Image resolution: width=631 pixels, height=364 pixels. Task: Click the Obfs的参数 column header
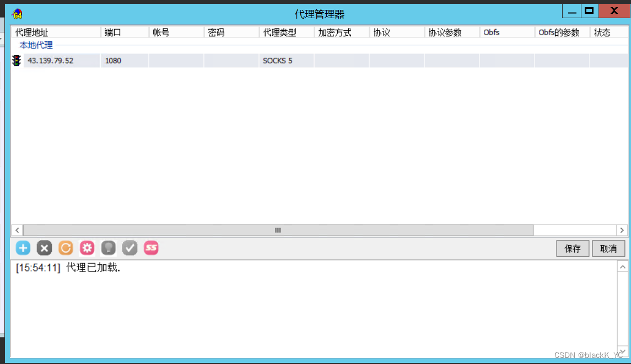[562, 32]
